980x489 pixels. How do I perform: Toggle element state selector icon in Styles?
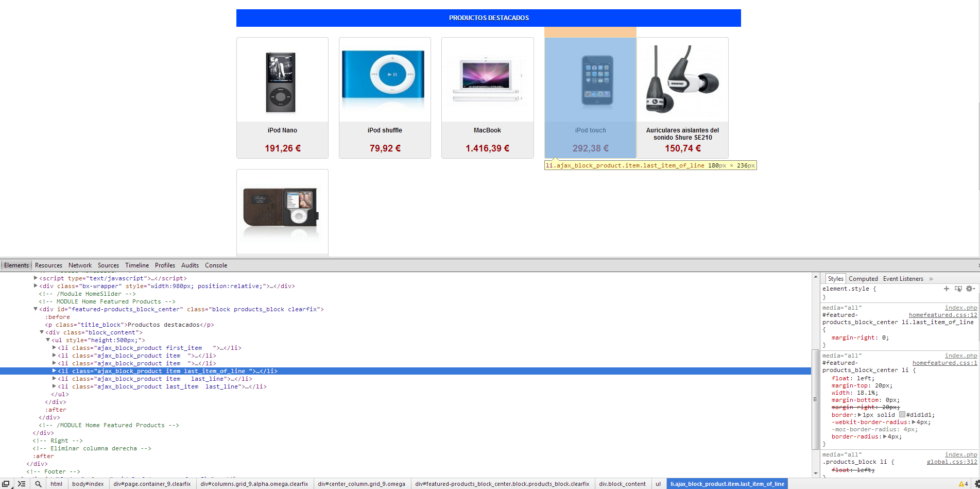click(958, 289)
